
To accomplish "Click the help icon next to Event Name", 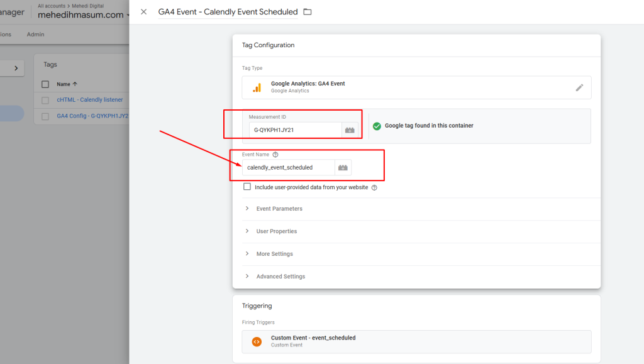I will click(275, 155).
